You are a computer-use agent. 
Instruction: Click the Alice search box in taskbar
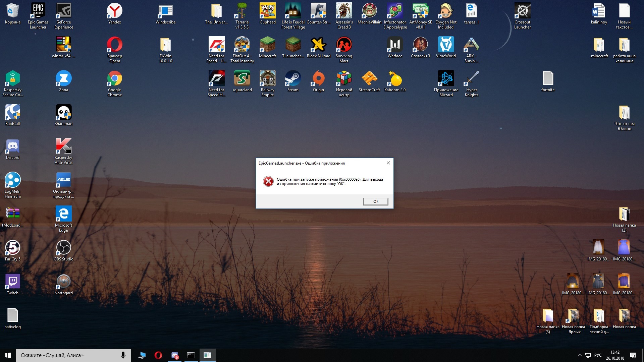tap(73, 355)
